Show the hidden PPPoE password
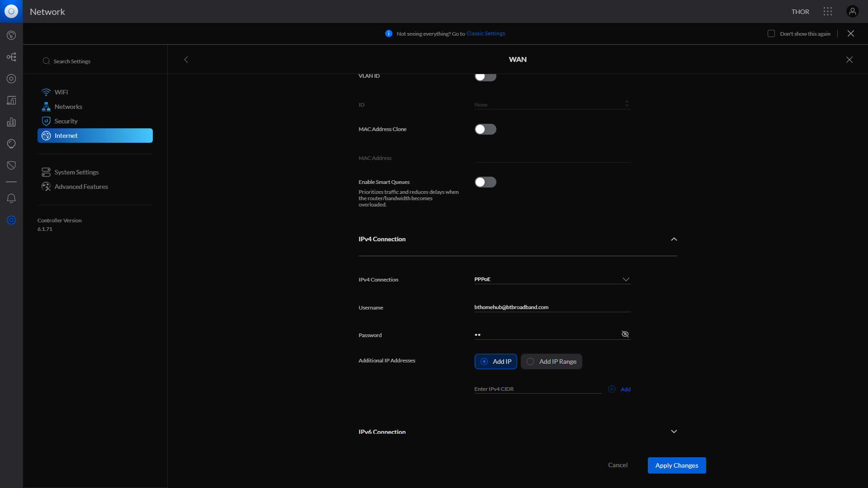 point(625,334)
